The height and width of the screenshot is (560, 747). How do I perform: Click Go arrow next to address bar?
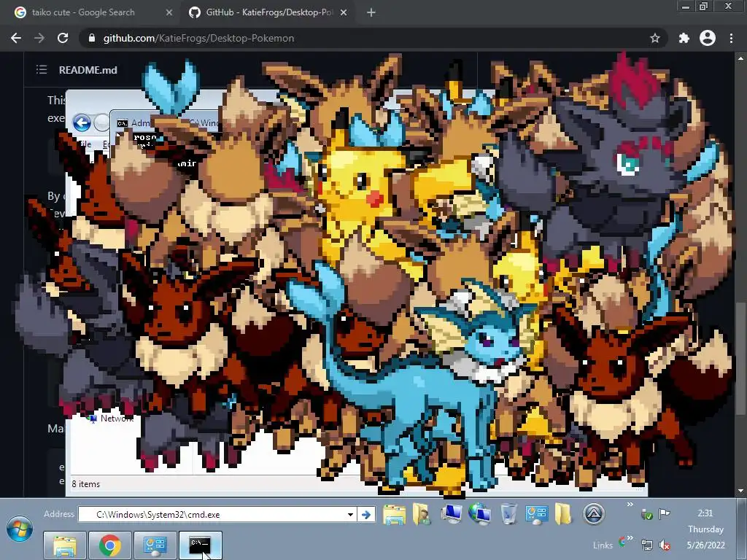pyautogui.click(x=366, y=515)
